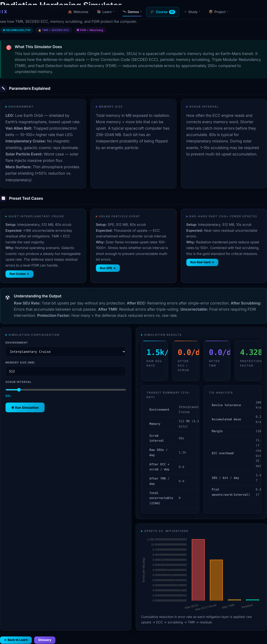The height and width of the screenshot is (644, 267).
Task: Click the shield icon in FDIR + Watchdog tag
Action: click(78, 30)
